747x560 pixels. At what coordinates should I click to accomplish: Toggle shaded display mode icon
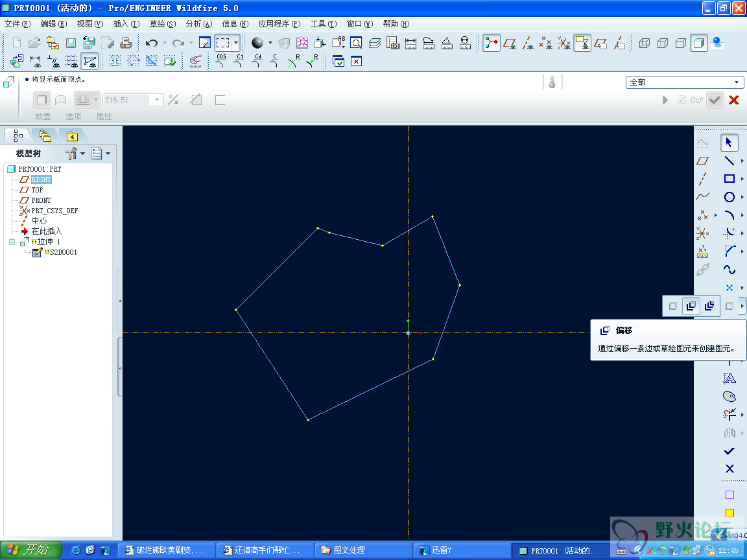tap(699, 43)
